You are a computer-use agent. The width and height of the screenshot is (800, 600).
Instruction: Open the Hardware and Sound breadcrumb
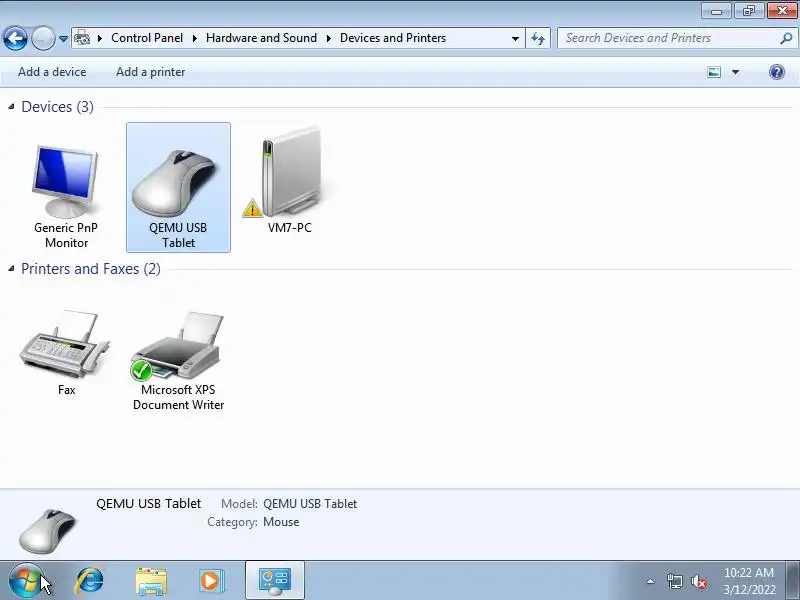261,38
